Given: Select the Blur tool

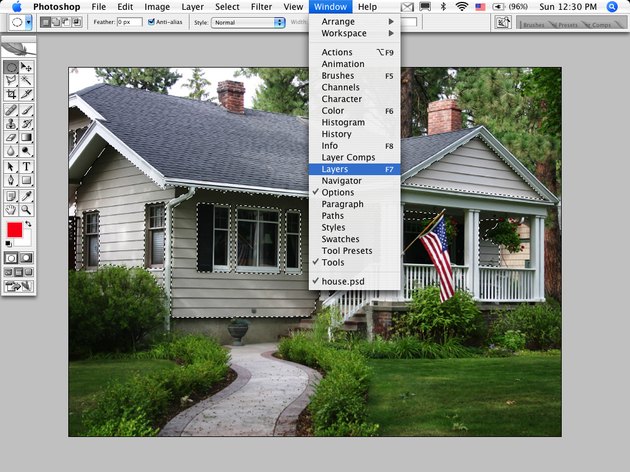Looking at the screenshot, I should point(11,151).
